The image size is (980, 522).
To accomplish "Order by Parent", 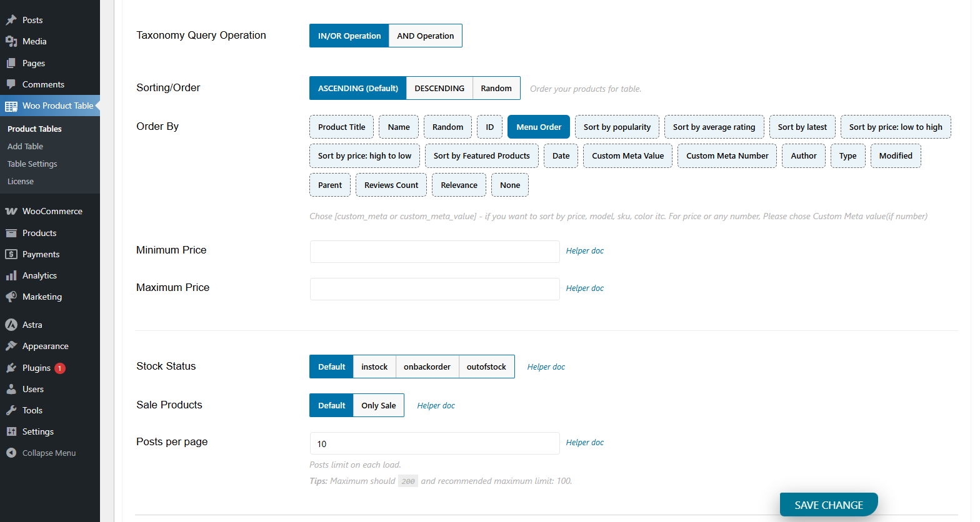I will coord(330,185).
